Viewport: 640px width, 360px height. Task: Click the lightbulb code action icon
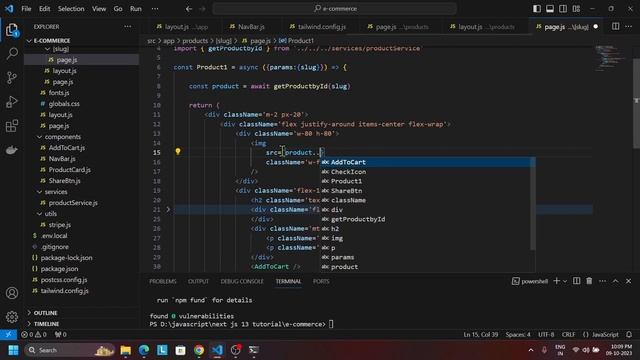point(178,151)
